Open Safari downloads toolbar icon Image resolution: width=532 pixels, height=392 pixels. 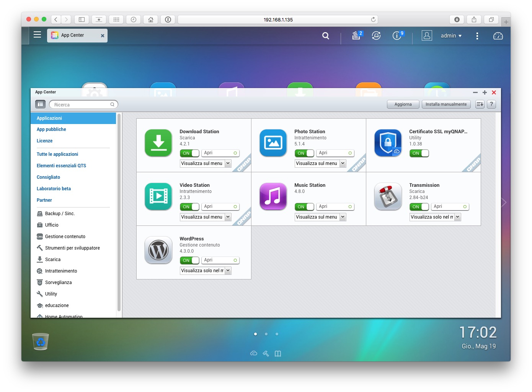pyautogui.click(x=457, y=20)
